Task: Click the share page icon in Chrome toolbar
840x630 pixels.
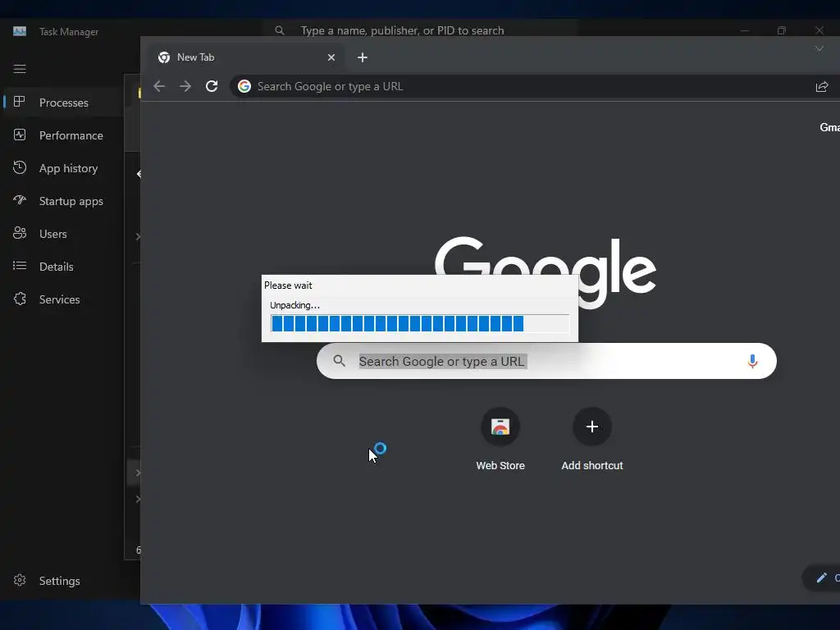Action: pos(822,86)
